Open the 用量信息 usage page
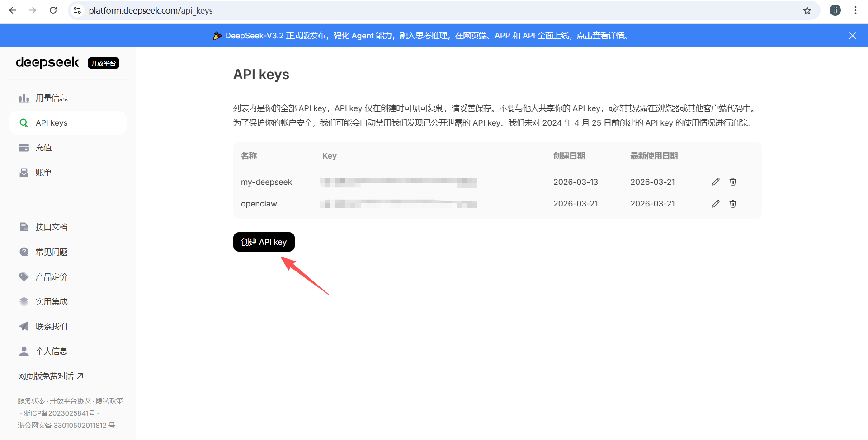Screen dimensions: 868x440 pos(68,98)
